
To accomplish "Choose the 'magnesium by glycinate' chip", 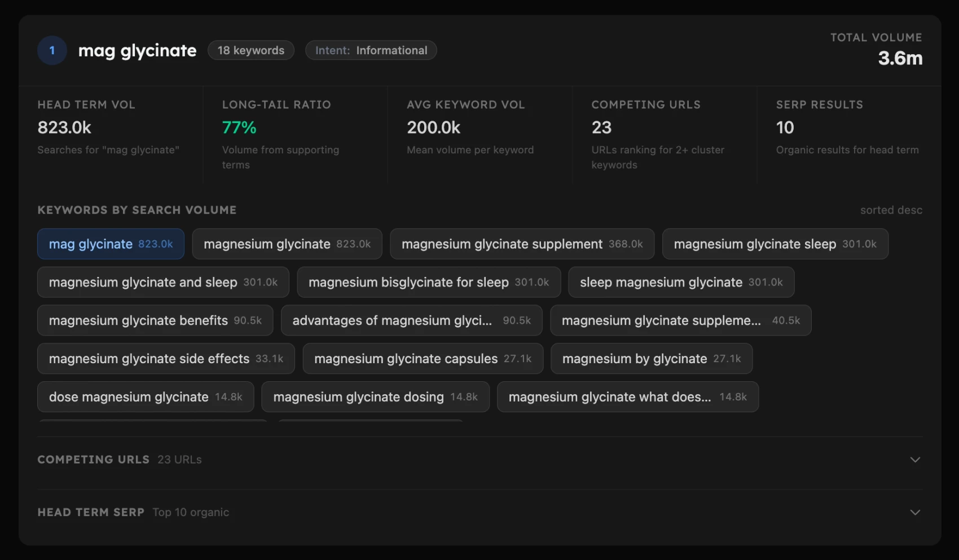I will coord(652,359).
